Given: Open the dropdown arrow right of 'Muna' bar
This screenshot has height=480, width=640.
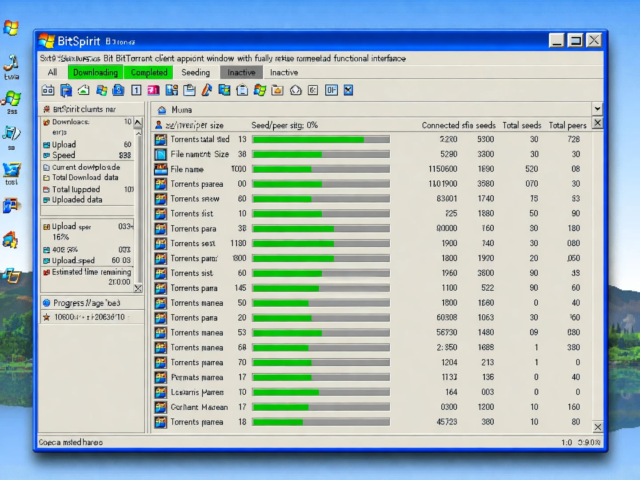Looking at the screenshot, I should pos(597,109).
